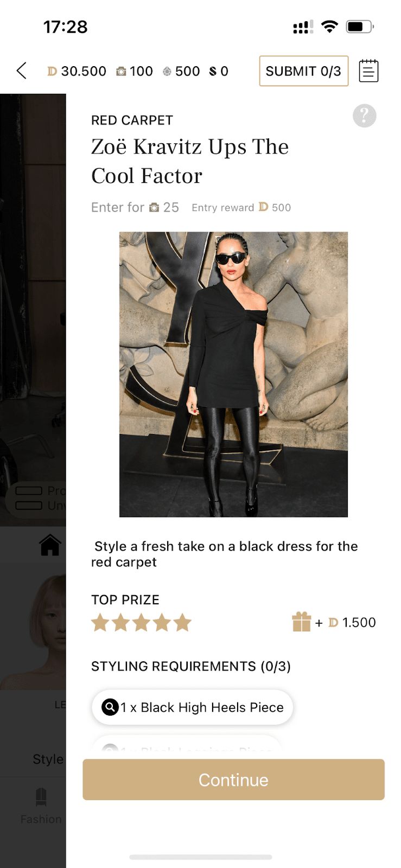This screenshot has height=868, width=401.
Task: Tap the help question mark icon
Action: pos(365,116)
